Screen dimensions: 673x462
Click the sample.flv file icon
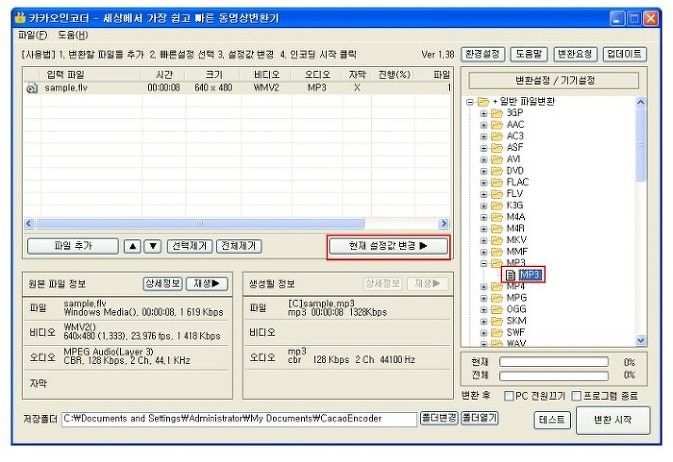pos(32,88)
